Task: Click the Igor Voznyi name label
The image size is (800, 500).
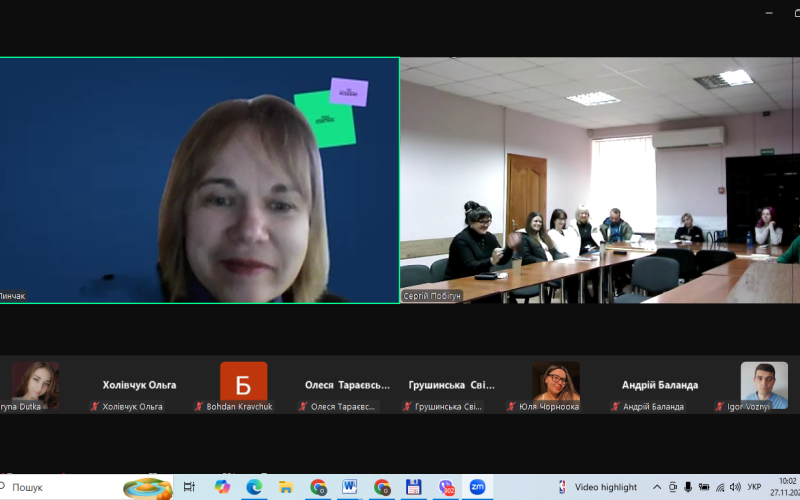Action: (748, 407)
